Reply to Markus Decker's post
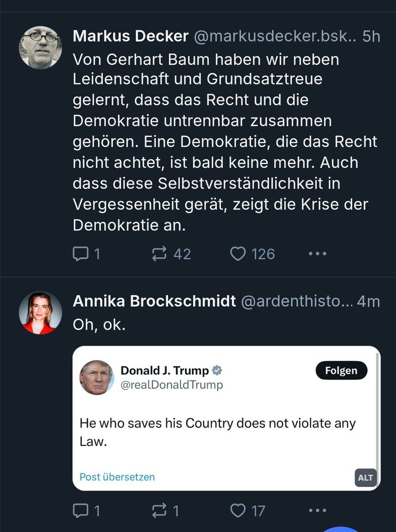The width and height of the screenshot is (396, 532). pos(86,254)
